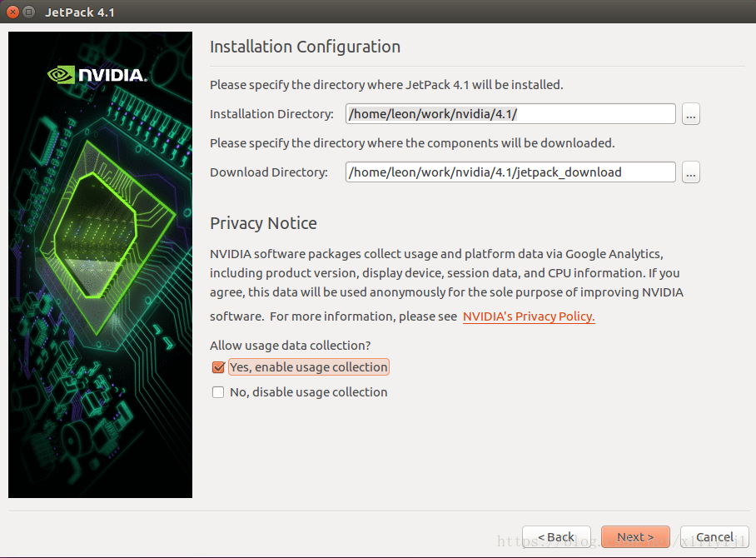Screen dimensions: 756x558
Task: Click the JetPack 4.1 title bar text
Action: pyautogui.click(x=80, y=12)
